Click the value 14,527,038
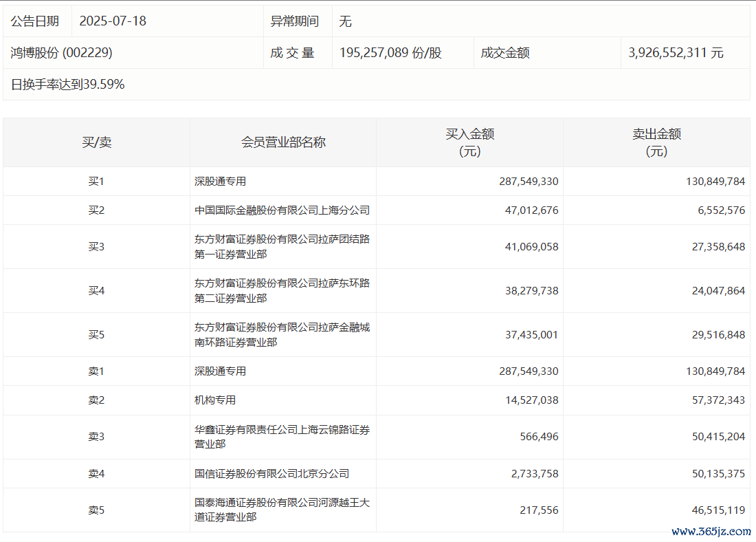 pyautogui.click(x=531, y=400)
